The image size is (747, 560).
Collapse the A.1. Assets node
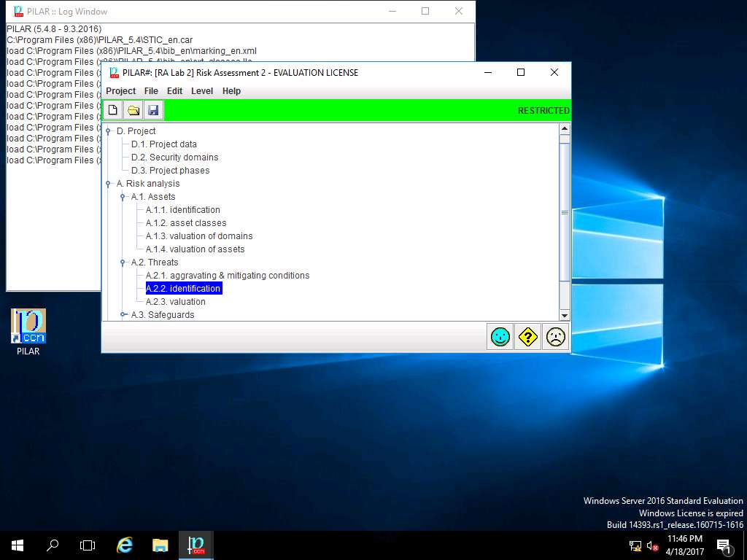(x=123, y=197)
